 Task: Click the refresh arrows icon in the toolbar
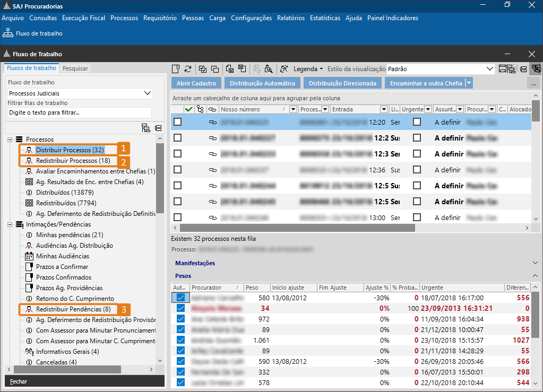tap(188, 69)
